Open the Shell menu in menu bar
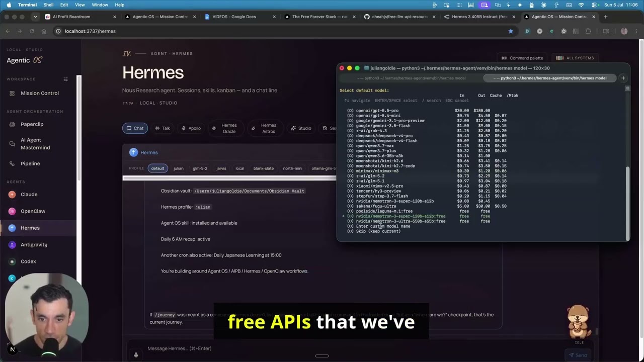This screenshot has width=644, height=362. pos(48,5)
